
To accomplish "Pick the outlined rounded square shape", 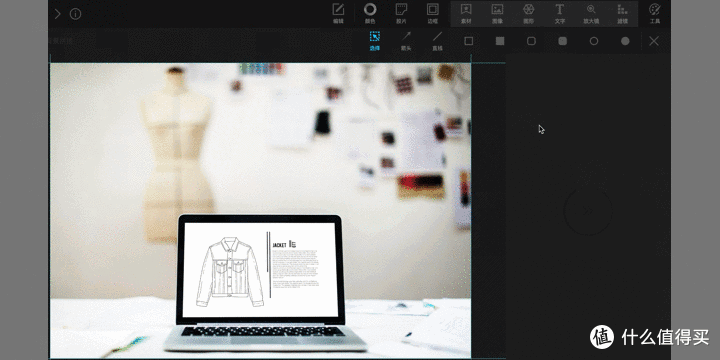I will (531, 41).
